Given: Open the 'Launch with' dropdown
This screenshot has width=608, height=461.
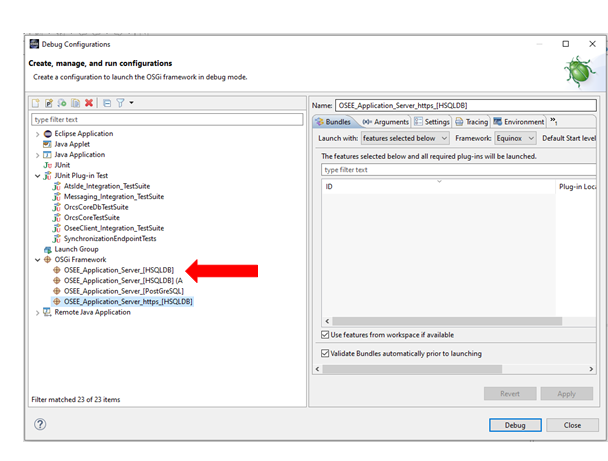Looking at the screenshot, I should [x=405, y=138].
